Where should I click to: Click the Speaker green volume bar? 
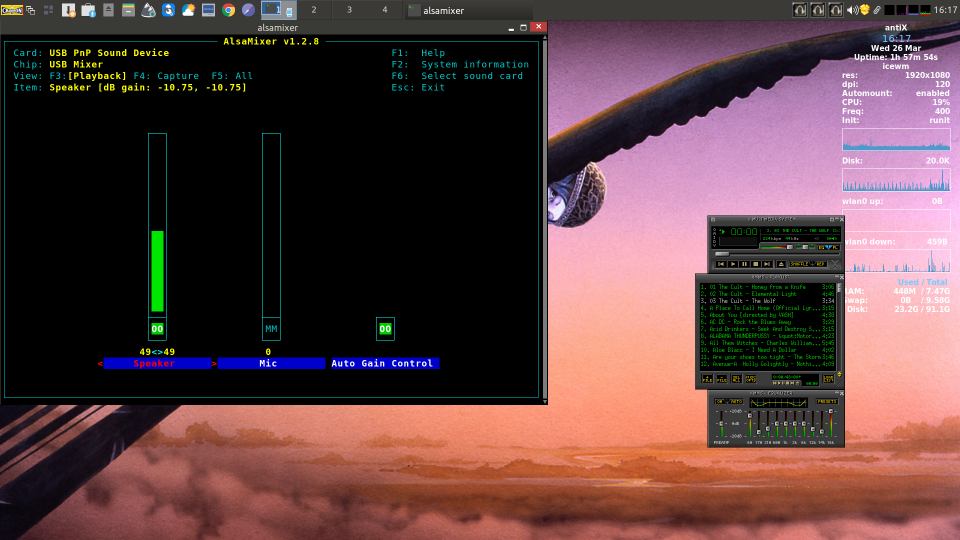(157, 271)
